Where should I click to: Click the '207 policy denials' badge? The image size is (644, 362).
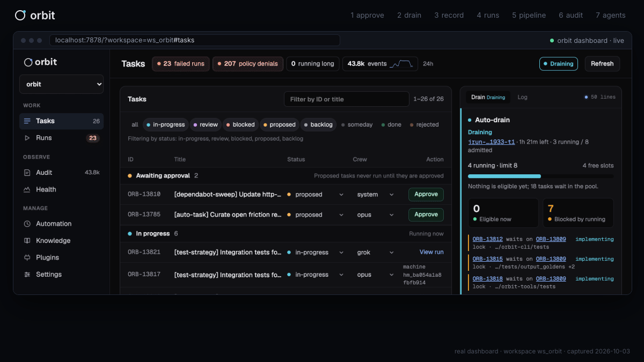(x=248, y=64)
